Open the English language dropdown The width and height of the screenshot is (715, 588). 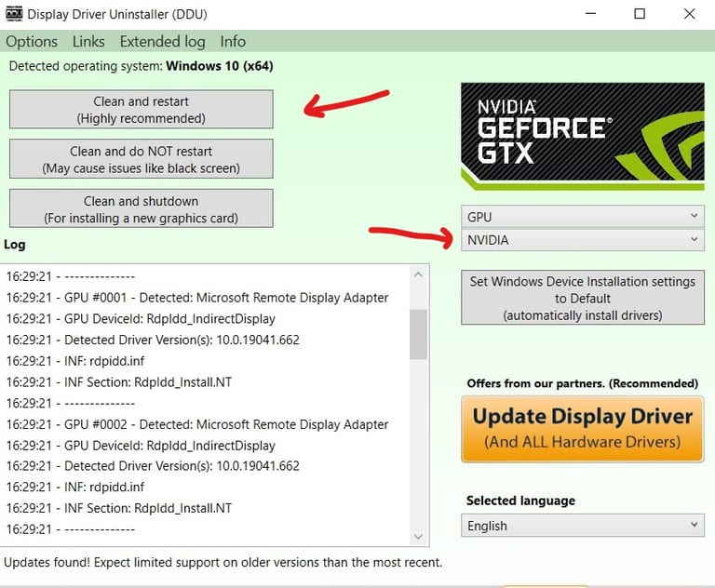coord(582,526)
